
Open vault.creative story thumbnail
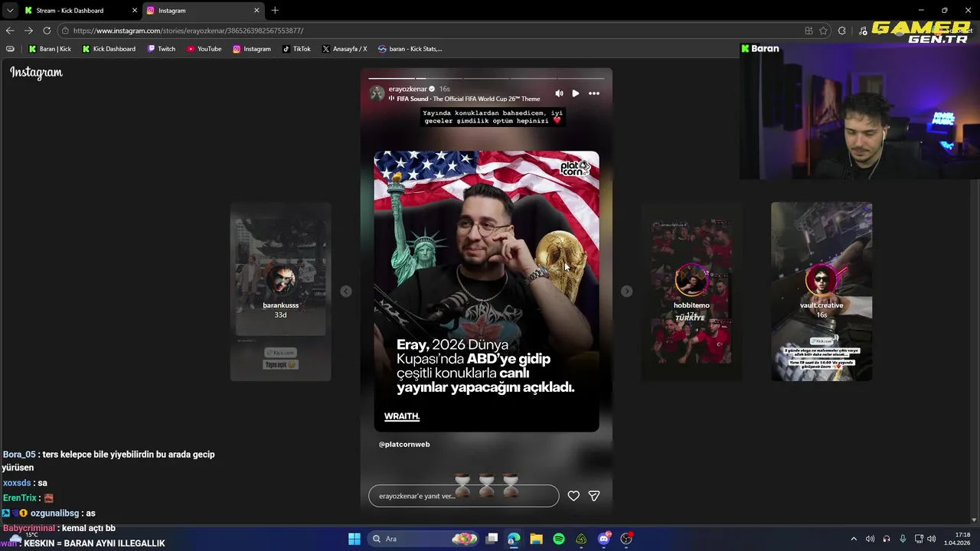[x=822, y=292]
